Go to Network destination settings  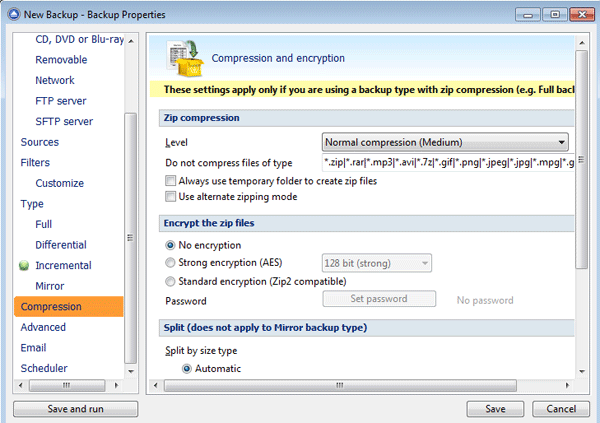point(55,80)
